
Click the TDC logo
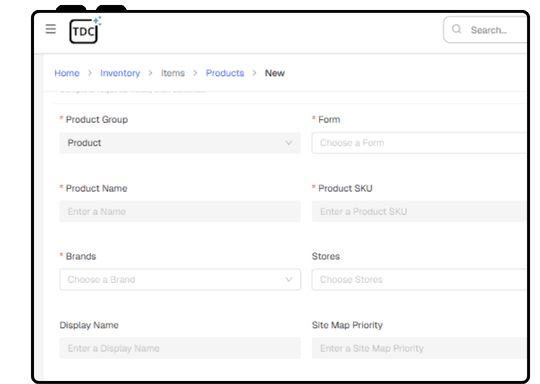pyautogui.click(x=85, y=30)
